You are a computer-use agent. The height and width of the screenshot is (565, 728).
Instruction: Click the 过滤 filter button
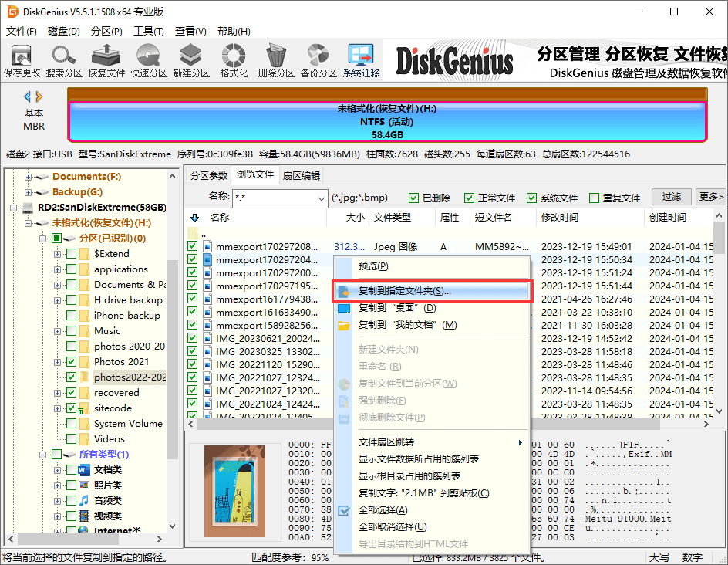pyautogui.click(x=672, y=197)
